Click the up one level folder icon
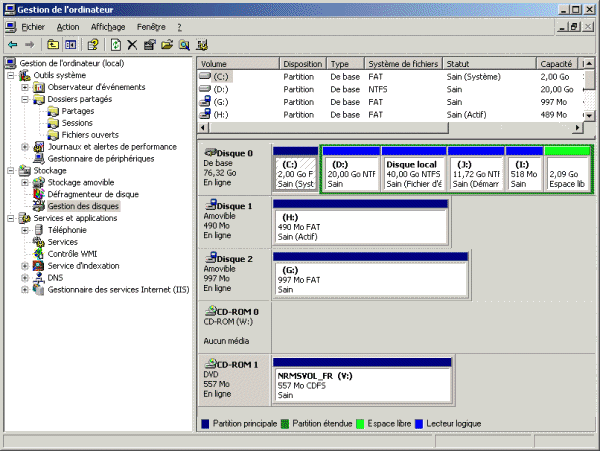This screenshot has height=451, width=600. [53, 45]
